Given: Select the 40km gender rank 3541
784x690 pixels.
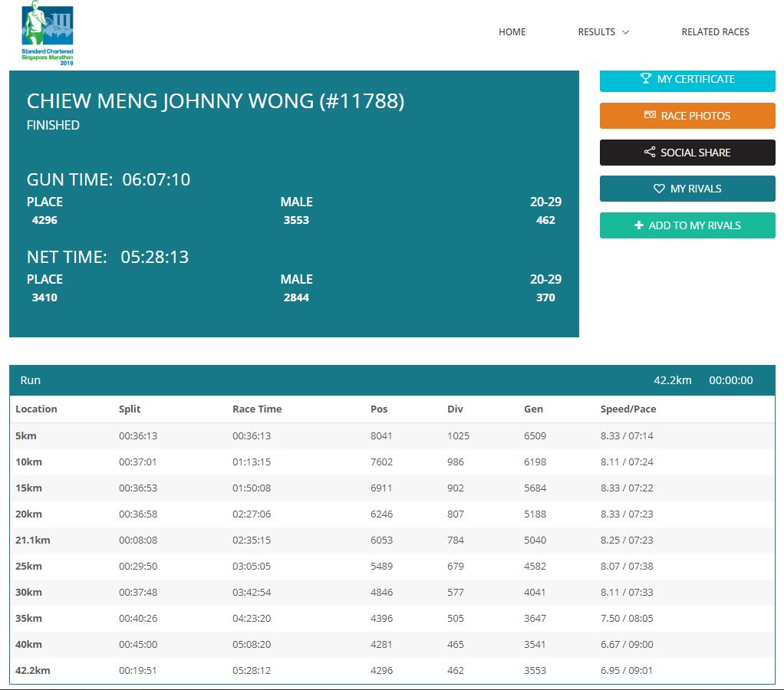Looking at the screenshot, I should pos(535,643).
